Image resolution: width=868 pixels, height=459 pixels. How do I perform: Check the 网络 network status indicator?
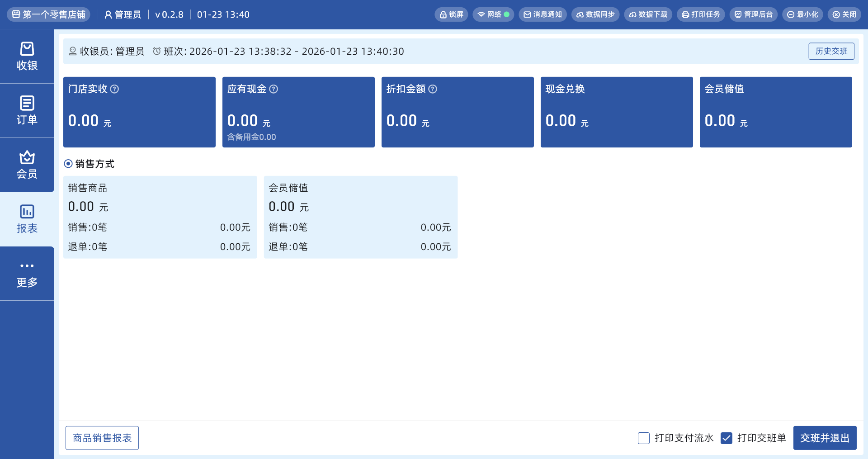[493, 14]
